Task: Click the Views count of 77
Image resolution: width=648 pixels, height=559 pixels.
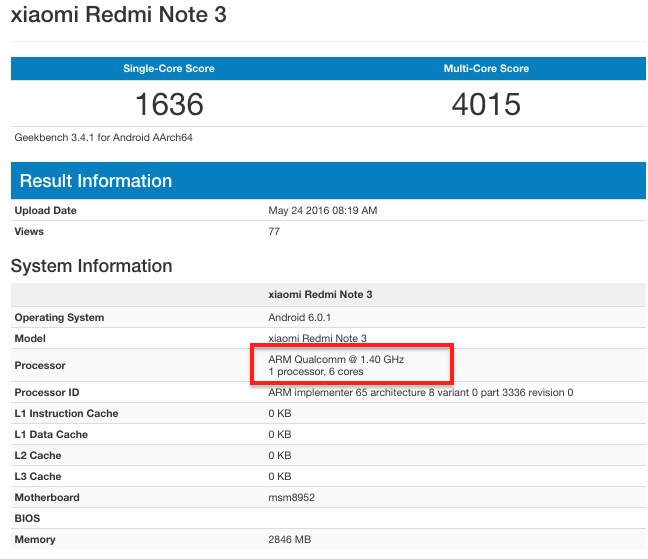Action: [x=274, y=232]
